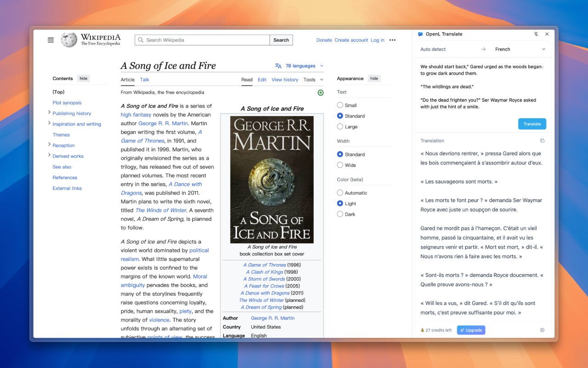Expand the Publishing history section arrow
The image size is (588, 368).
tap(49, 113)
